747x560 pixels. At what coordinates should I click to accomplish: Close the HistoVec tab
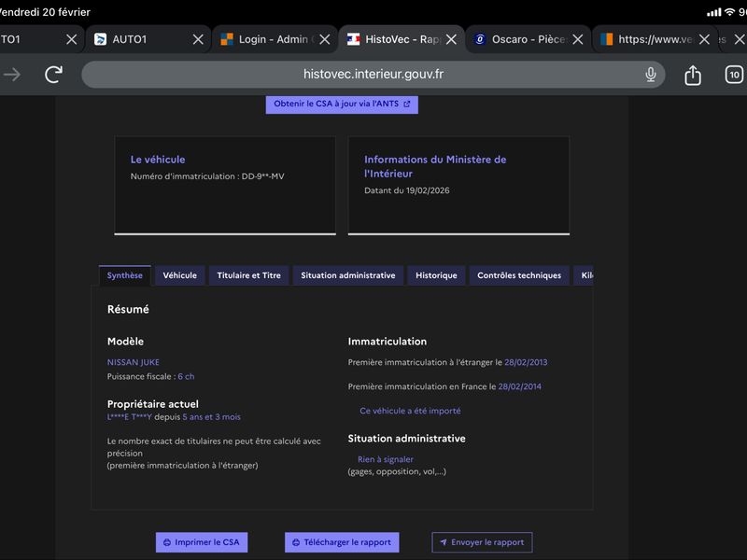(x=451, y=39)
